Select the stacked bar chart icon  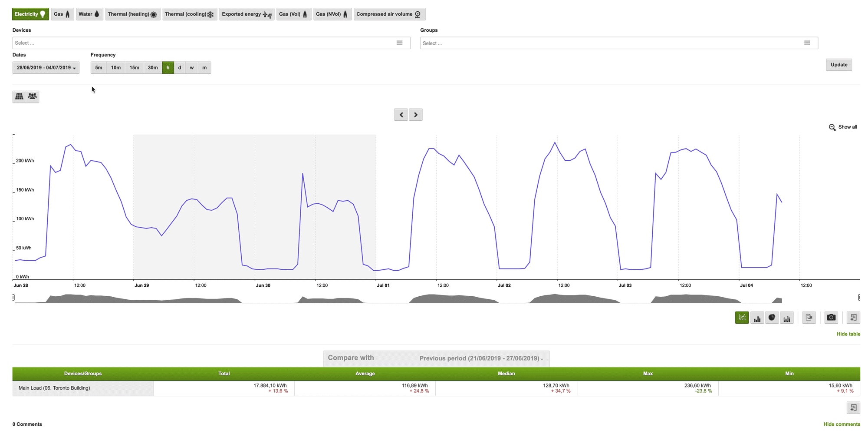coord(787,318)
